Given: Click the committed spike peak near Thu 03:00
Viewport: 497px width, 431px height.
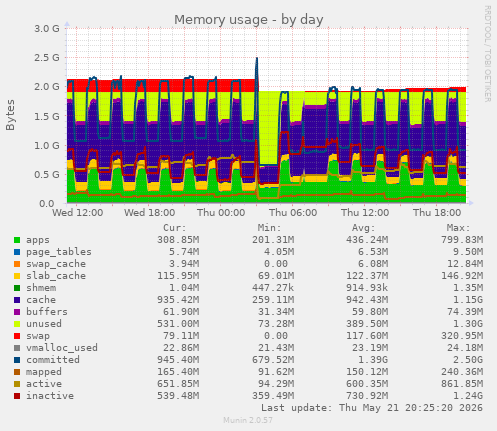Looking at the screenshot, I should pos(257,59).
